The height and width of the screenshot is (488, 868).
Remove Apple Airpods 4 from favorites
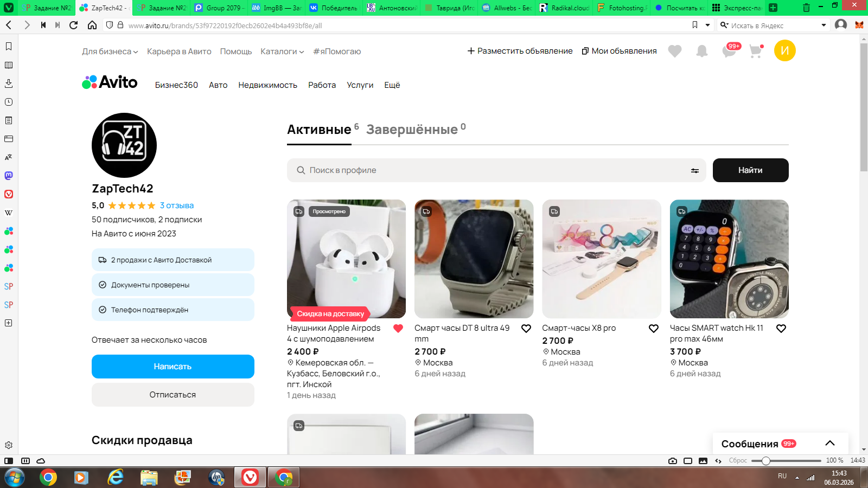point(398,329)
